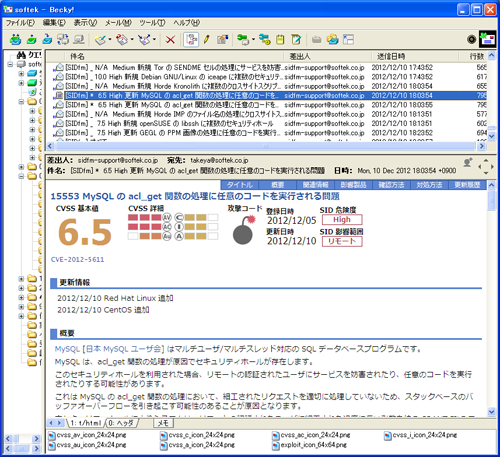
Task: Open attachment exploit_icon_64x64.png
Action: [310, 445]
